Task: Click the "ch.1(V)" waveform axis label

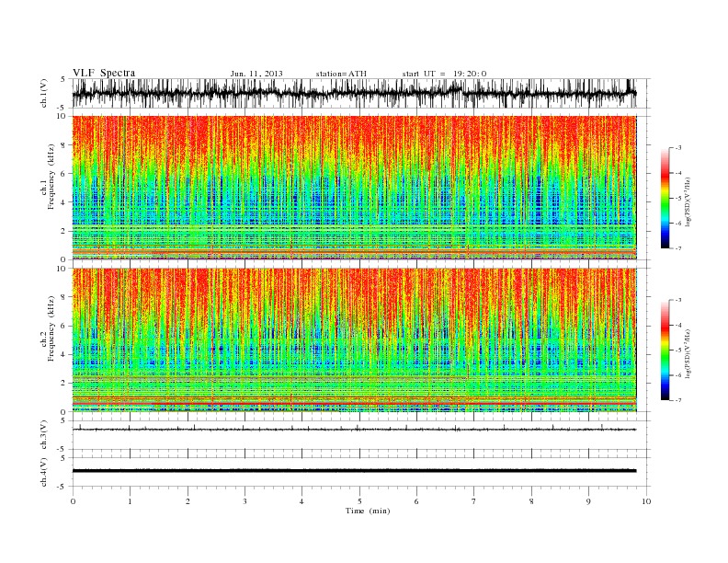Action: [44, 94]
